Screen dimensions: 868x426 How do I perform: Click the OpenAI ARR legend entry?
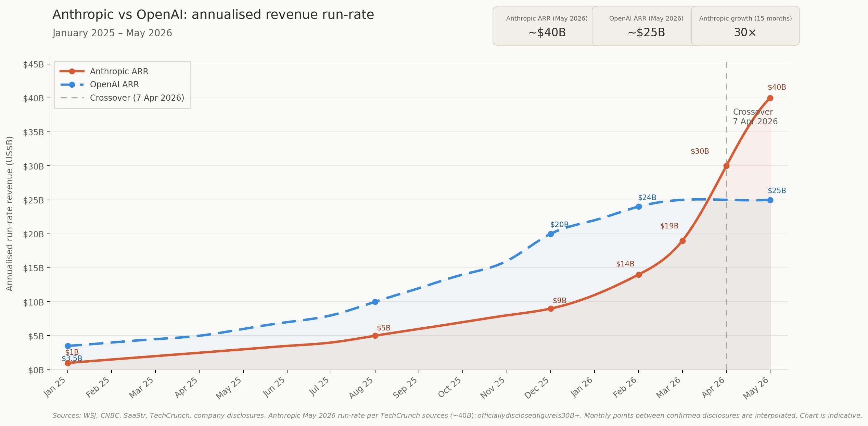(100, 85)
